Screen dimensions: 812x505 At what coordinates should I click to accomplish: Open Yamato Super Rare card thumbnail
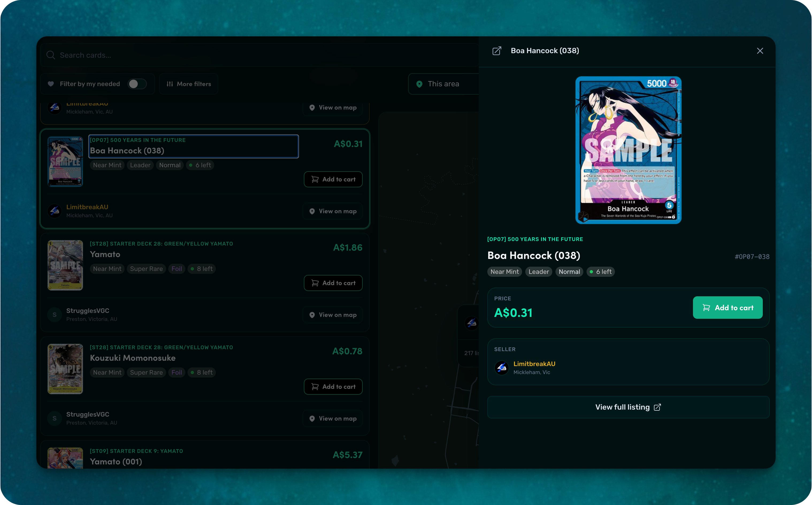pyautogui.click(x=65, y=265)
